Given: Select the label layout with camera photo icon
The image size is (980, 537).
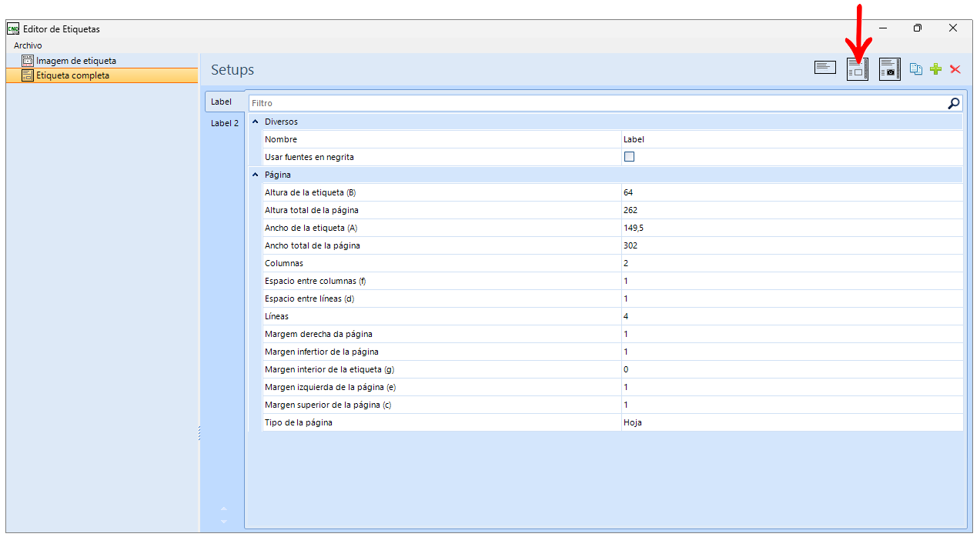Looking at the screenshot, I should click(x=890, y=69).
